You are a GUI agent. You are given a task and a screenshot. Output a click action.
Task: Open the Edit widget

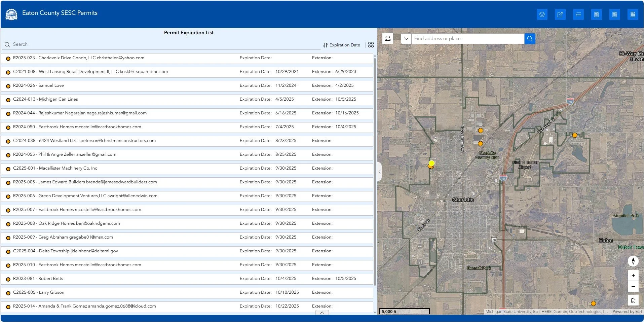pos(560,14)
